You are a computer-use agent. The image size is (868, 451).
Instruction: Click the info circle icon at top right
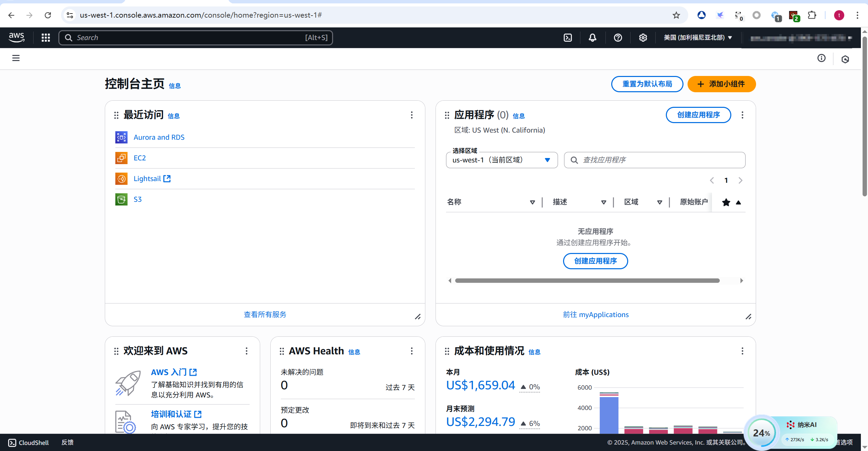pyautogui.click(x=821, y=58)
